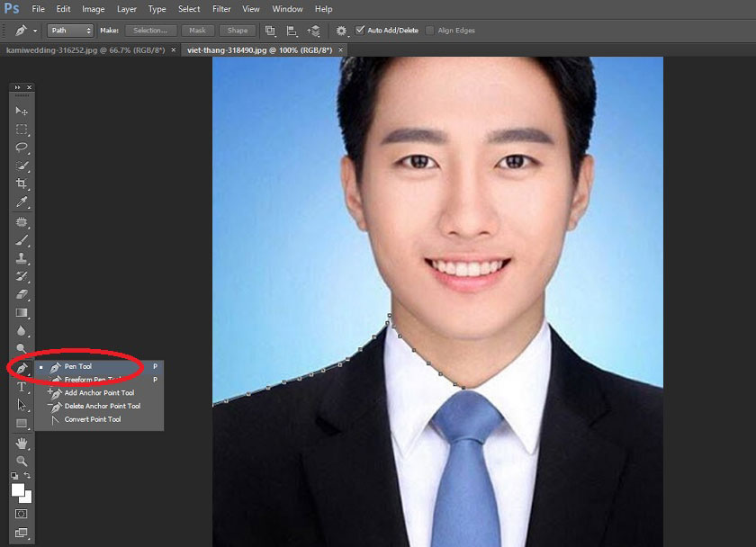The height and width of the screenshot is (547, 756).
Task: Open path operations icon in options bar
Action: click(x=271, y=31)
